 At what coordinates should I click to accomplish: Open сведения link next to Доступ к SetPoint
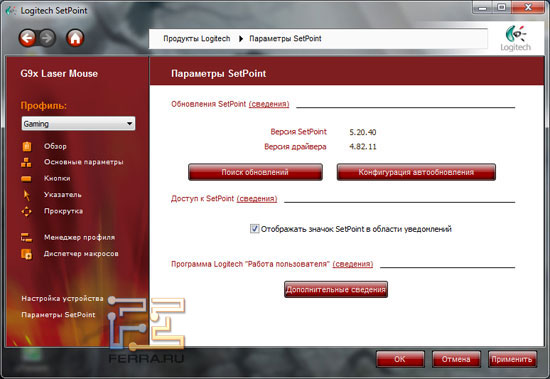click(x=257, y=199)
